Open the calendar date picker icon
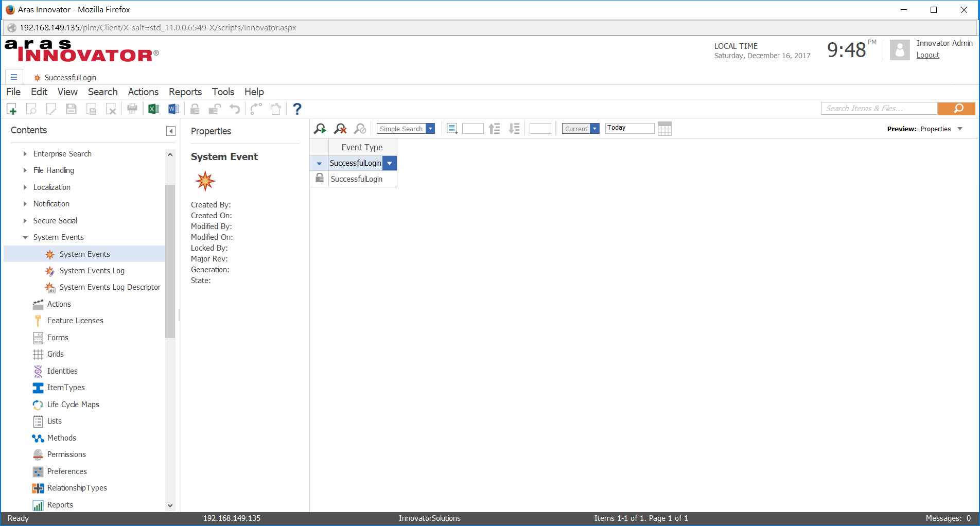The width and height of the screenshot is (980, 526). (x=664, y=129)
